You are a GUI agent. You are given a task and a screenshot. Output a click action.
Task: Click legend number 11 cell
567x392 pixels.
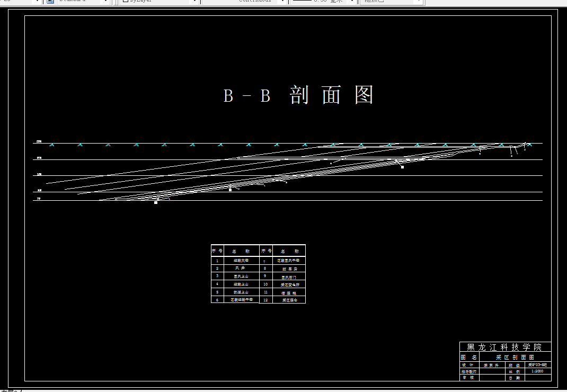click(265, 292)
